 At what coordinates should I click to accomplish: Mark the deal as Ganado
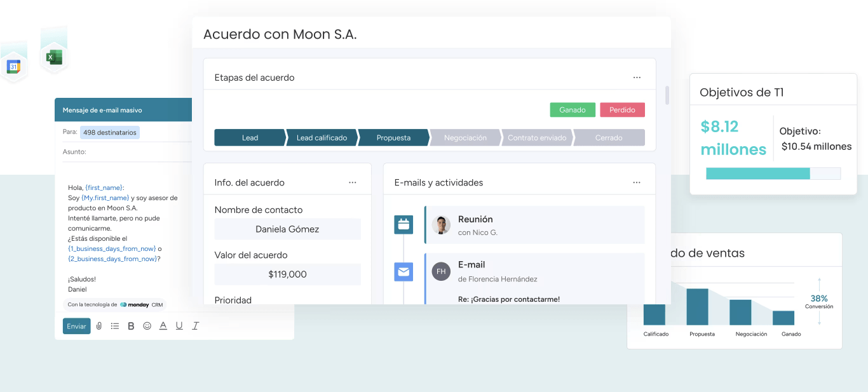pyautogui.click(x=572, y=110)
